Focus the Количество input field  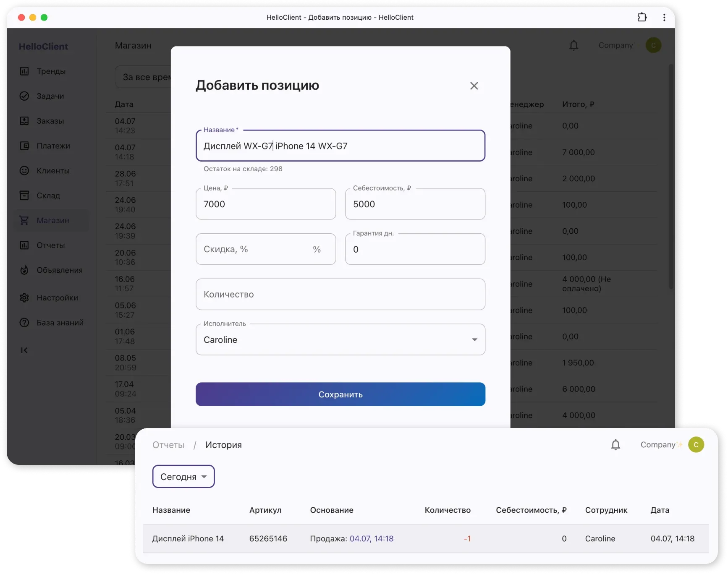click(340, 295)
